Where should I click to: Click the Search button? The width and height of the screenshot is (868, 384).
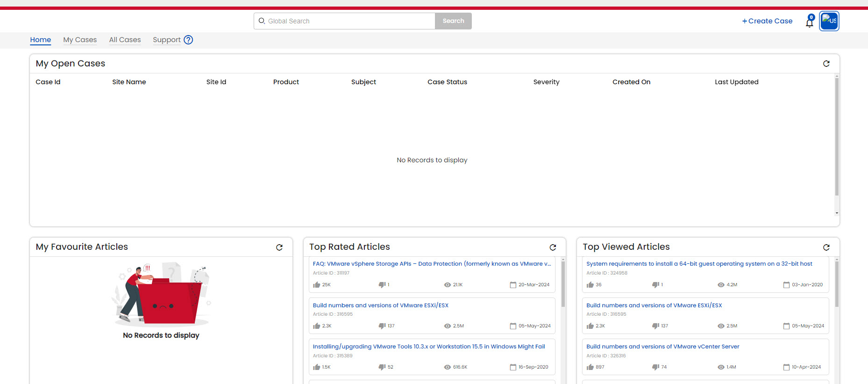pyautogui.click(x=453, y=21)
